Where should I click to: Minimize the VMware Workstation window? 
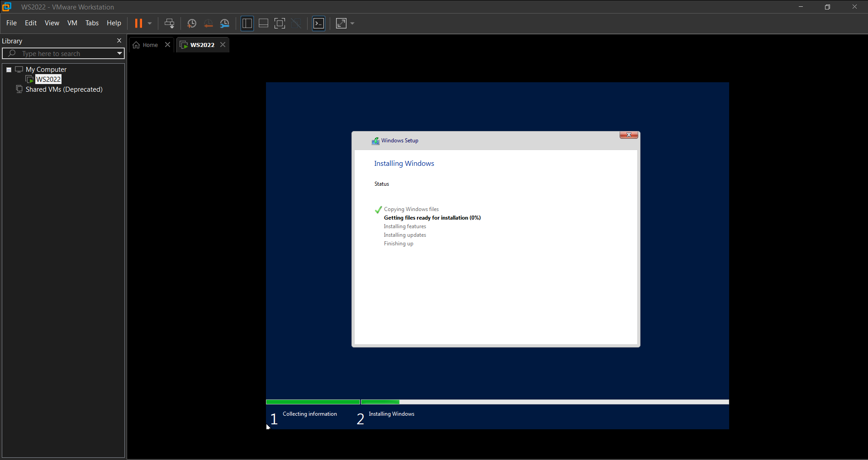click(801, 7)
